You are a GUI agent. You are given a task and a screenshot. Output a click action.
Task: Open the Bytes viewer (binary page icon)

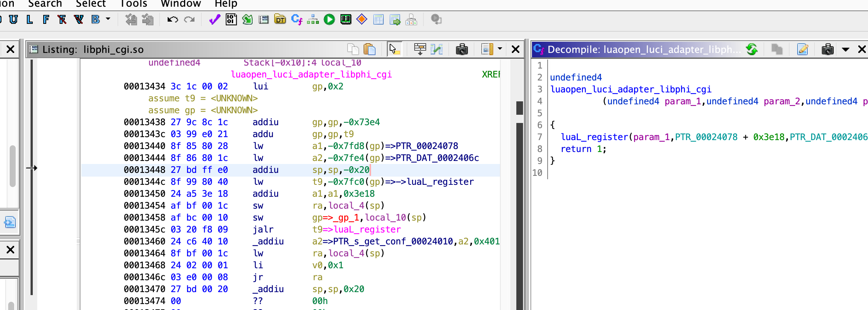[x=231, y=19]
